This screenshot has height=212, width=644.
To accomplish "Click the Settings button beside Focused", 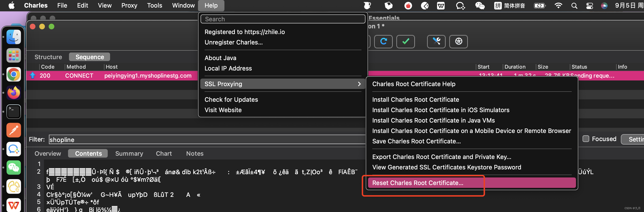I will point(632,139).
